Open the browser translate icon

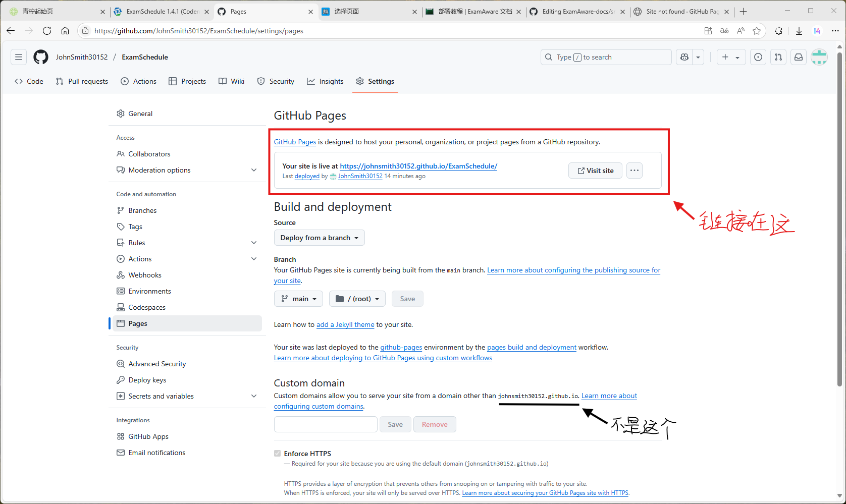click(724, 31)
